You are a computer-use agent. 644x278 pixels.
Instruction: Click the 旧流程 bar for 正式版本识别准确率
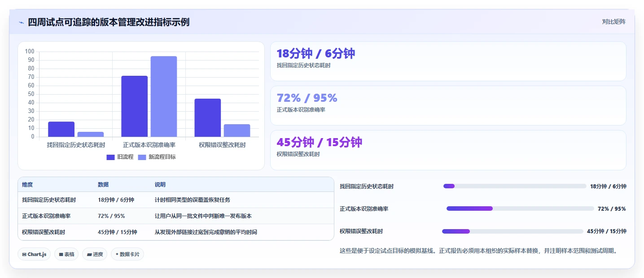pos(134,106)
